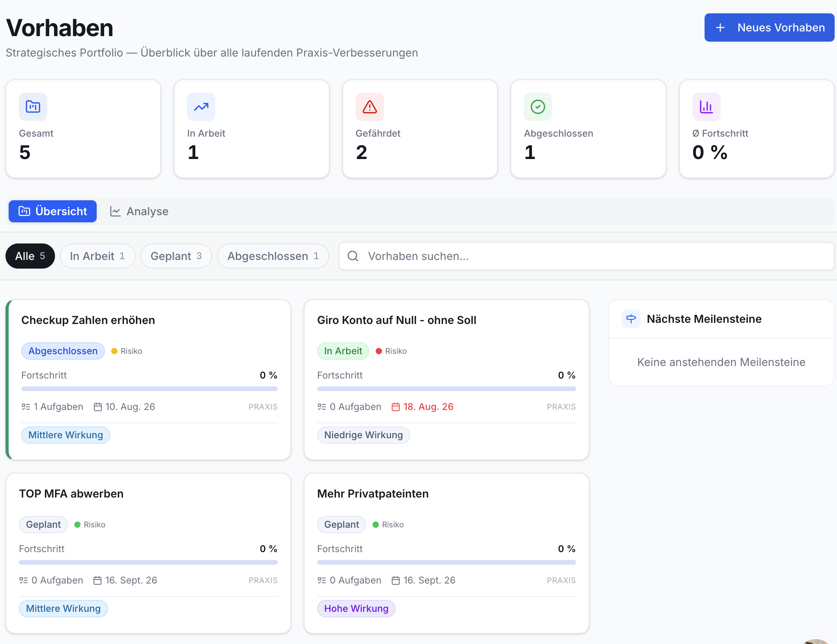The height and width of the screenshot is (644, 837).
Task: Open the Checkup Zahlen erhöhen card
Action: [x=149, y=380]
